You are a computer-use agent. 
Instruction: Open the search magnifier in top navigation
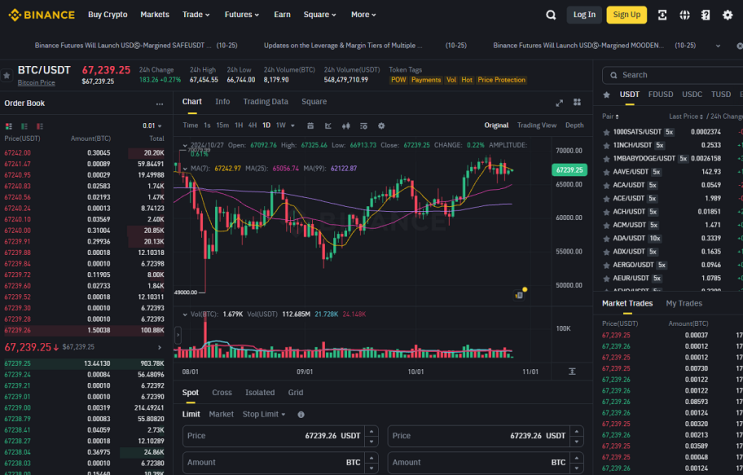[x=551, y=15]
